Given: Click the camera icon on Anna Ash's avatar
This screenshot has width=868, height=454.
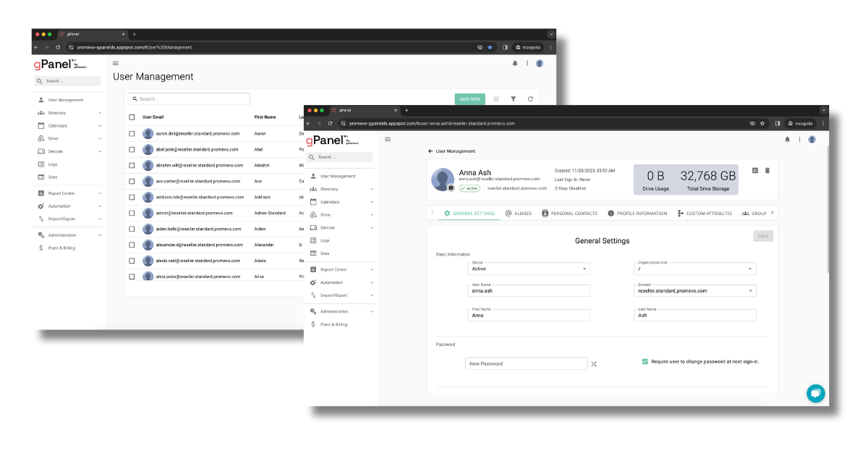Looking at the screenshot, I should 451,188.
